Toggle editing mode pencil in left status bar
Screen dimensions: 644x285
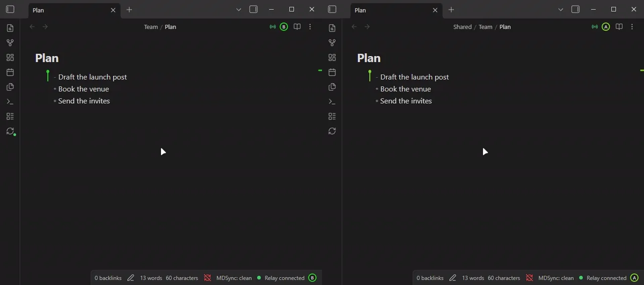(x=131, y=278)
